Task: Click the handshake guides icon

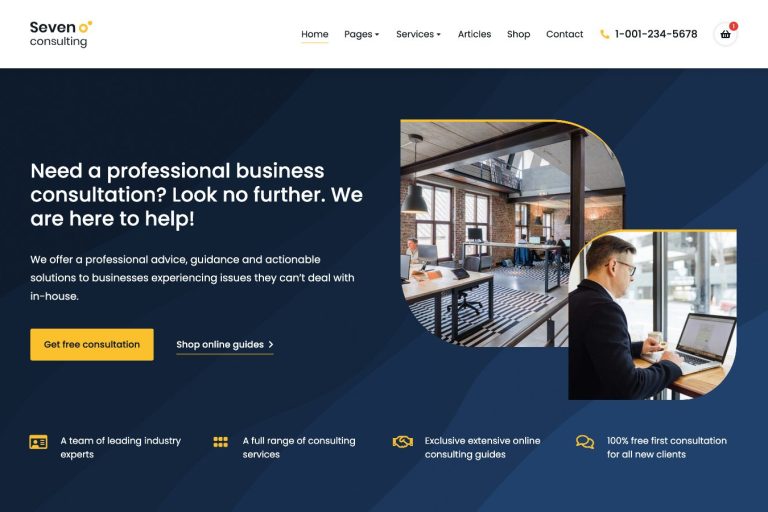Action: (403, 442)
